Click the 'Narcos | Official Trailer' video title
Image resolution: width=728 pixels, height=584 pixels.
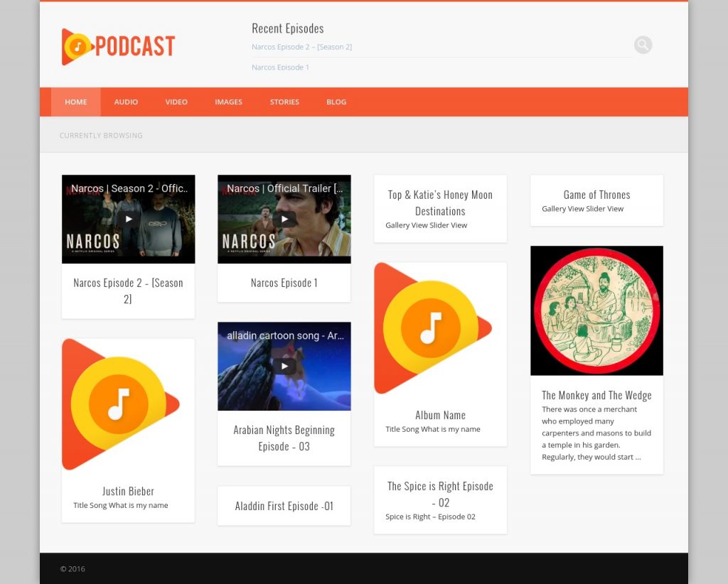point(285,188)
